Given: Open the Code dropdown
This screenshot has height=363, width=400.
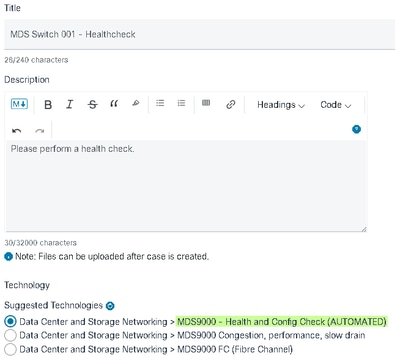Looking at the screenshot, I should point(336,105).
